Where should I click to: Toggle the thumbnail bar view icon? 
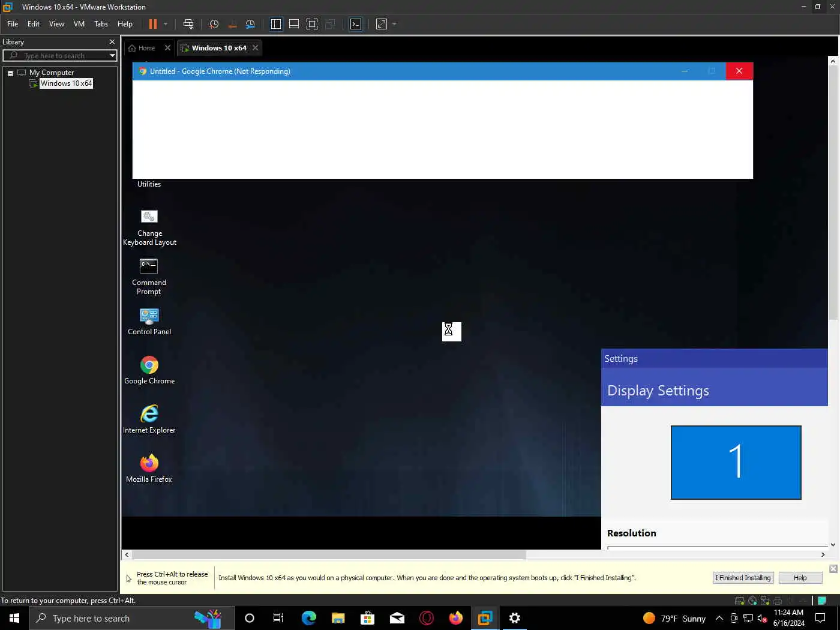point(294,24)
